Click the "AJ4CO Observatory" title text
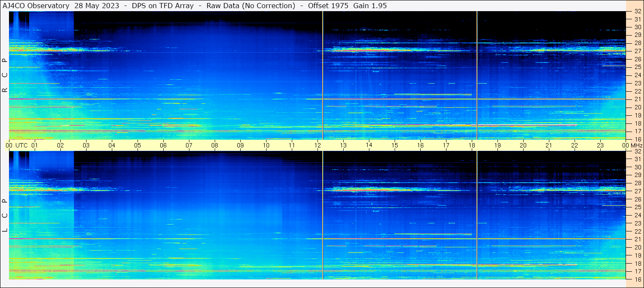This screenshot has height=288, width=644. 36,6
